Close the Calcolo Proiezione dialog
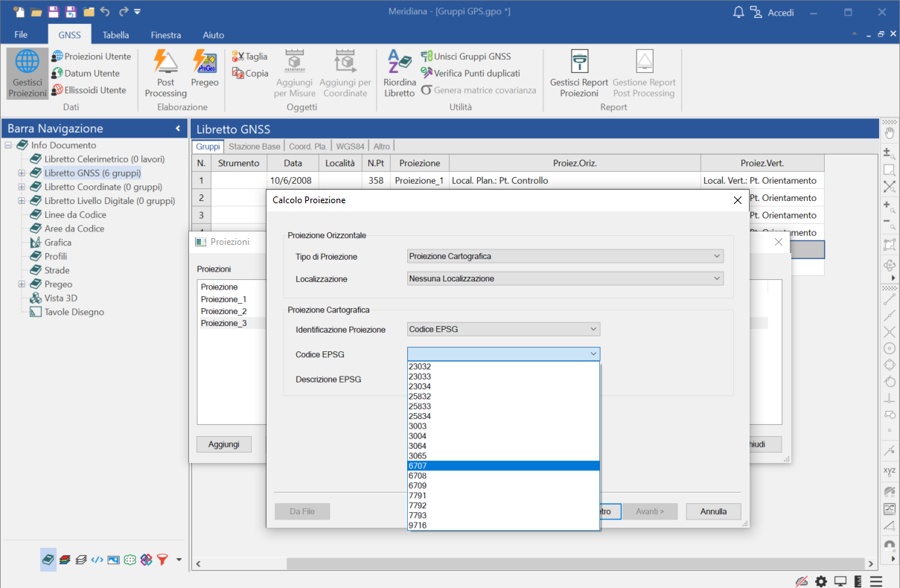 (738, 200)
